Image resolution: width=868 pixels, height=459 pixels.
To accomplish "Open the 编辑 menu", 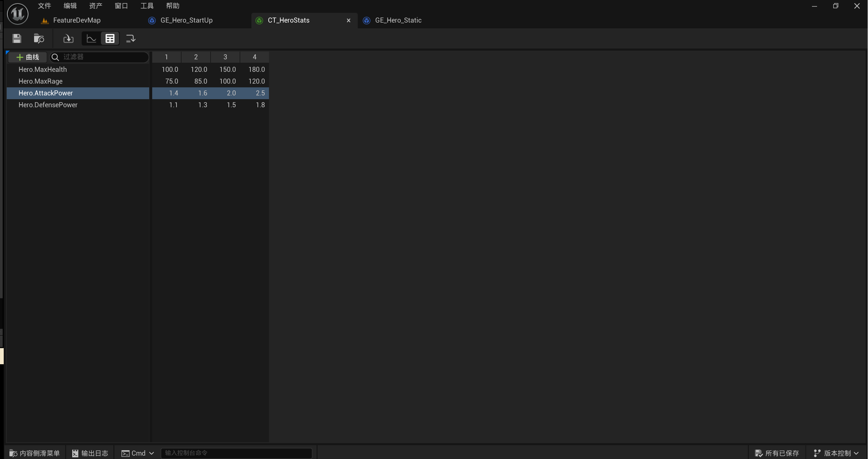I will (x=70, y=6).
